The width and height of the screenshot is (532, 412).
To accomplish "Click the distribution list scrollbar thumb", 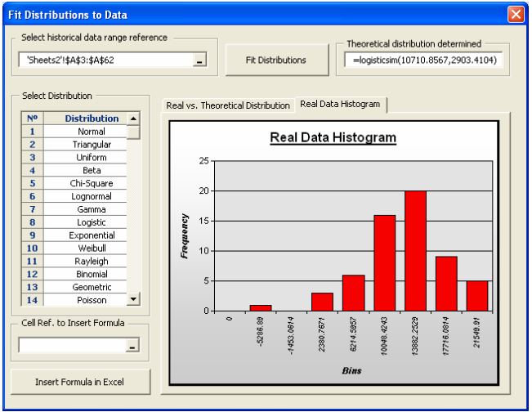I will click(x=133, y=132).
